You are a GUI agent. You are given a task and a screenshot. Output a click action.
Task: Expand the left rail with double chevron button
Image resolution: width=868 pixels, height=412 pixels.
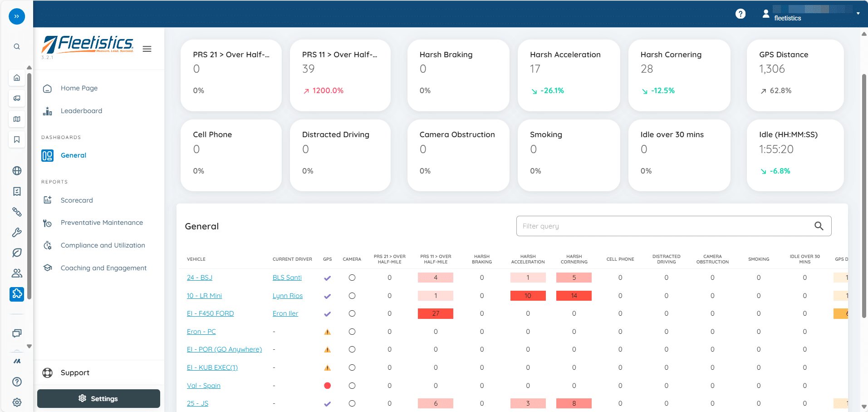[x=17, y=16]
